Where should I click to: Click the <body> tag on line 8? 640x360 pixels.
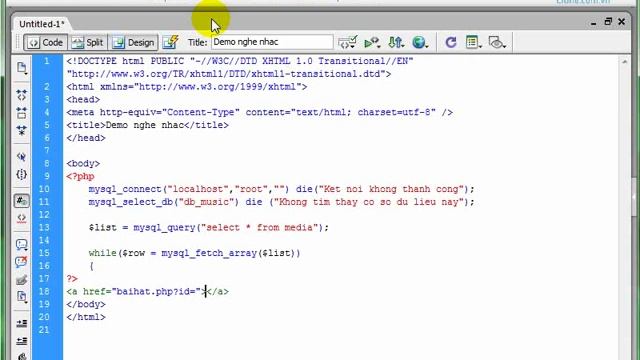83,164
